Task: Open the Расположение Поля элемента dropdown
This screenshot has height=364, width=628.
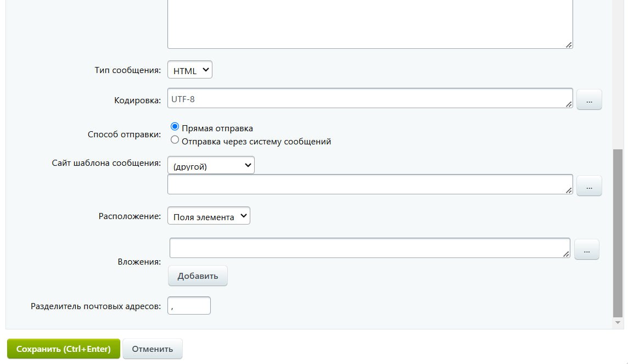Action: coord(209,216)
